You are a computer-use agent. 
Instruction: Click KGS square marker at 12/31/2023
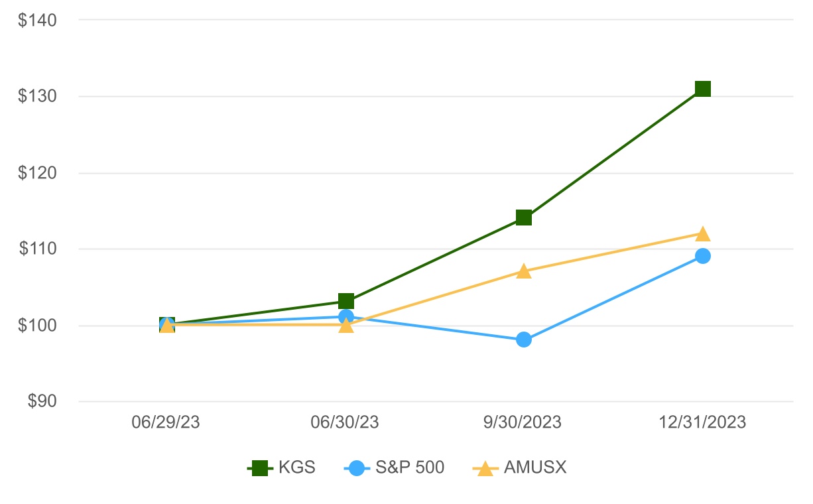click(x=703, y=89)
